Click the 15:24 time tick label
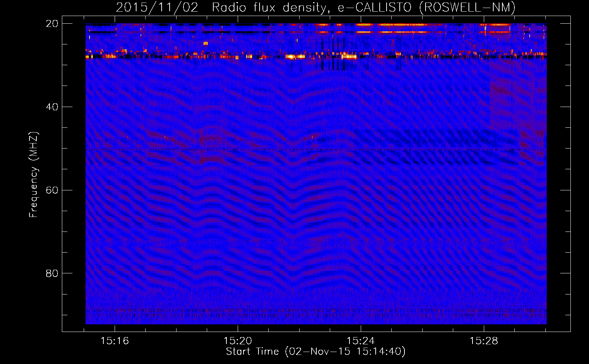Image resolution: width=589 pixels, height=364 pixels. 361,341
